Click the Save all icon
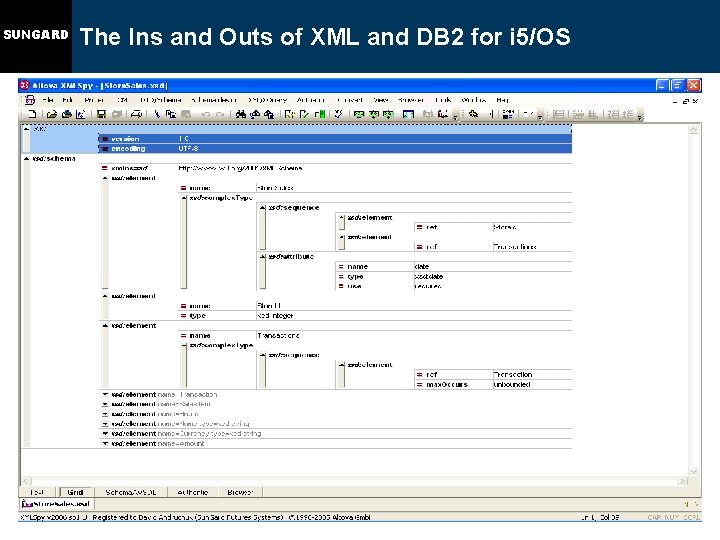Viewport: 720px width, 540px height. [116, 114]
